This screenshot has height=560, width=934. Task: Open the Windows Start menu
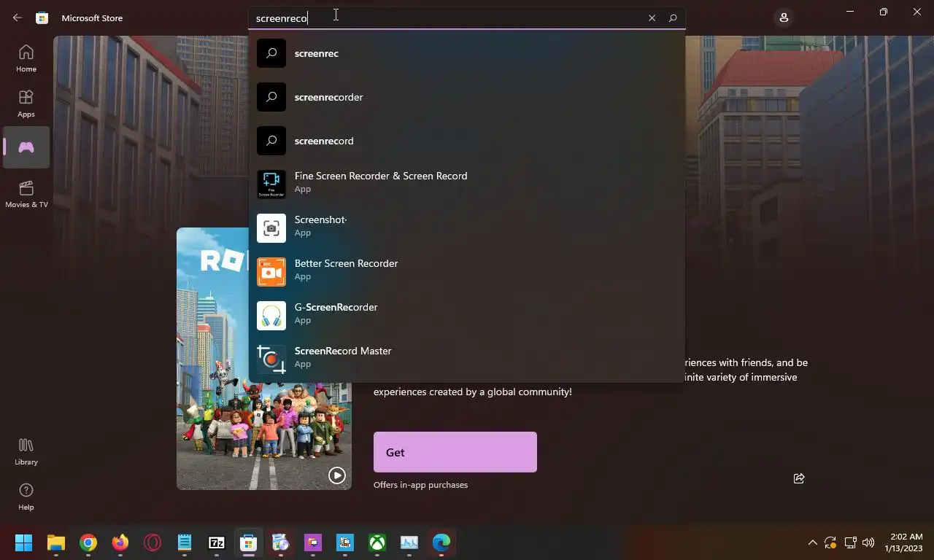(x=24, y=542)
